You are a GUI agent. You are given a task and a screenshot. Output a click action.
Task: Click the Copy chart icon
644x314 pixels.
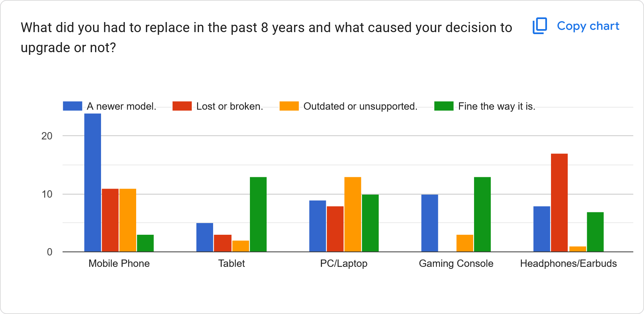(540, 26)
